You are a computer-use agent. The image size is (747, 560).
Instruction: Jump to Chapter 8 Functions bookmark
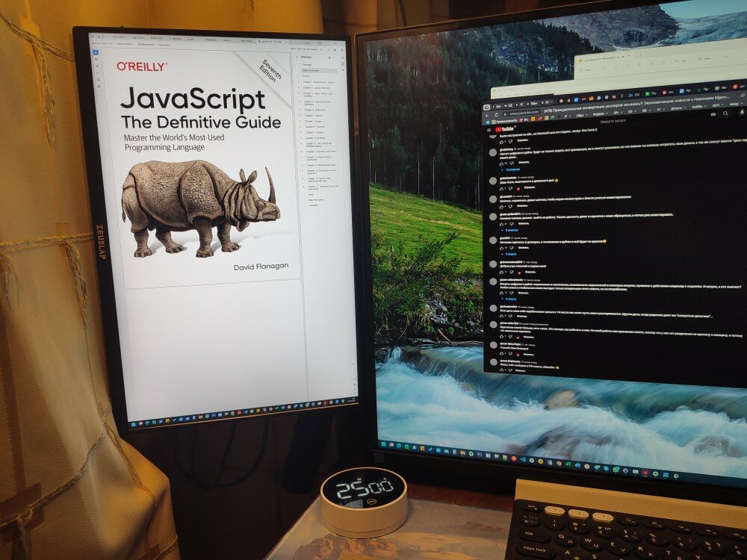click(x=315, y=127)
